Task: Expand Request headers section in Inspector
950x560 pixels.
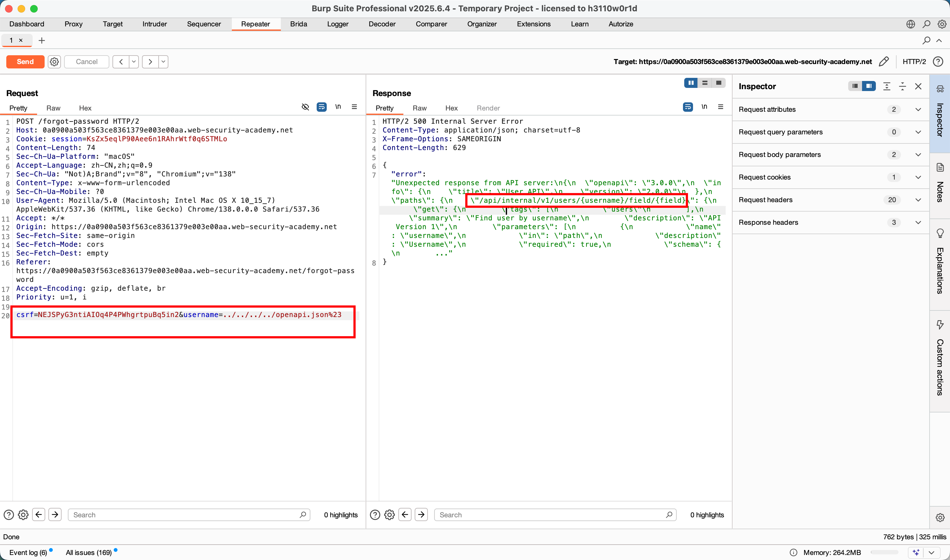Action: coord(918,200)
